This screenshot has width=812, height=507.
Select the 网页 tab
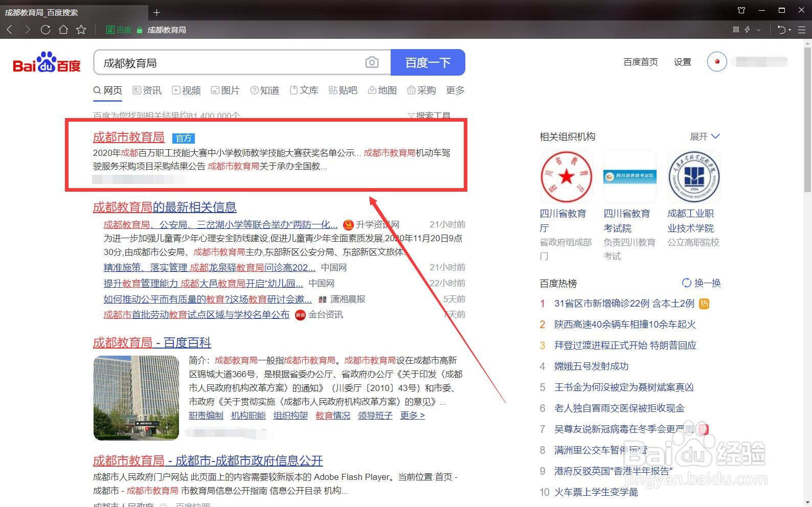click(x=108, y=90)
